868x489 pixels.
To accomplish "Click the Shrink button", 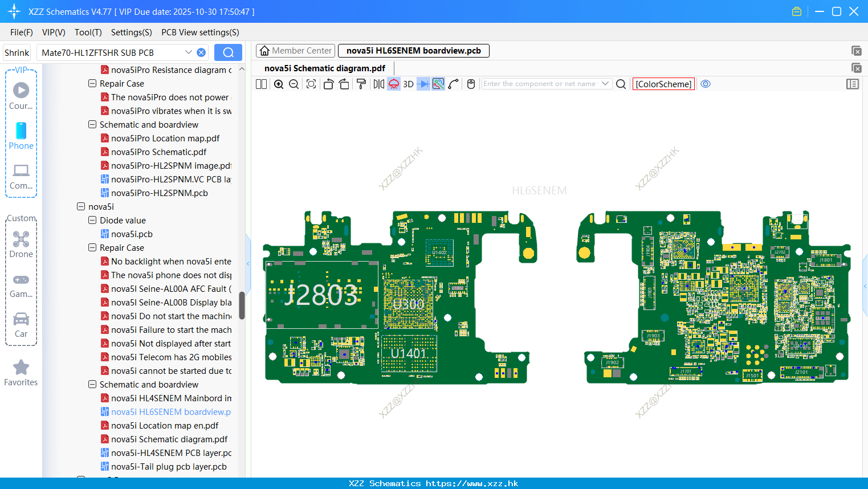I will pos(17,52).
